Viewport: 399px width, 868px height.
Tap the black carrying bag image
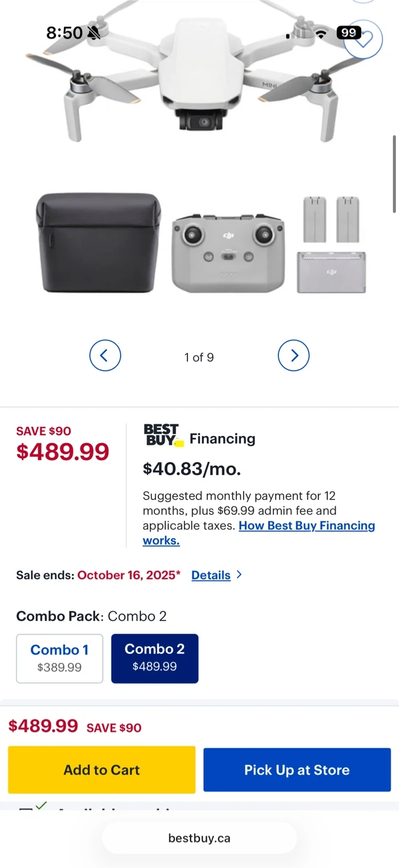click(x=98, y=242)
